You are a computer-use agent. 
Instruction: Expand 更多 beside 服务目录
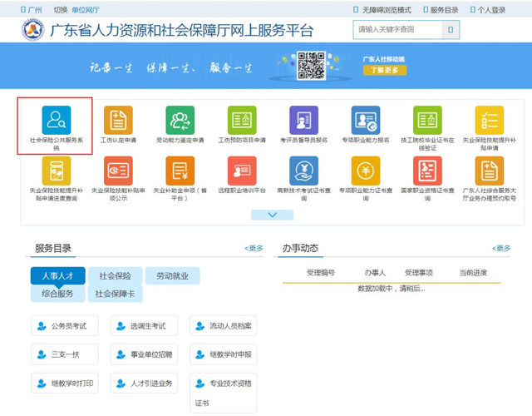pos(254,249)
